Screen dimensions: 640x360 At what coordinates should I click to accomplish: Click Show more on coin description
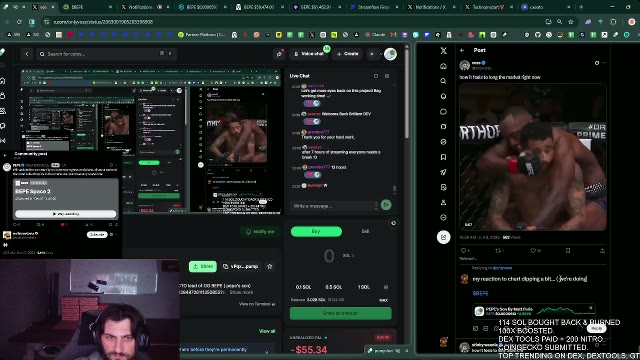(241, 293)
